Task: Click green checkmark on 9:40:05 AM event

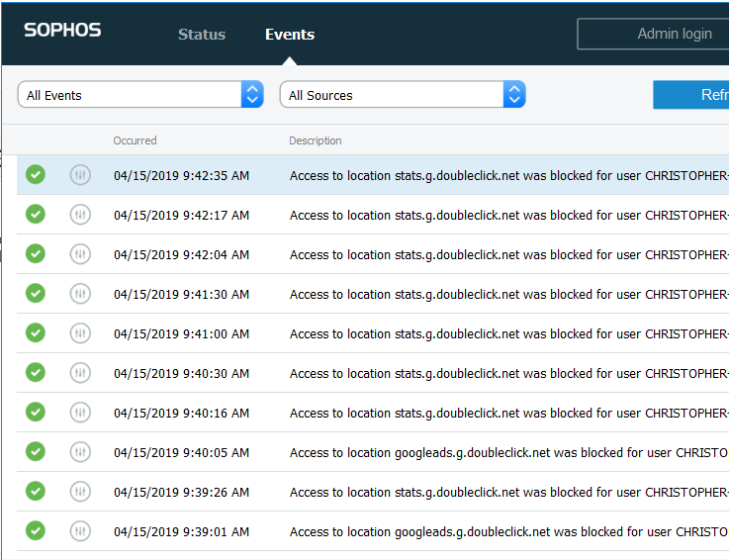Action: coord(36,452)
